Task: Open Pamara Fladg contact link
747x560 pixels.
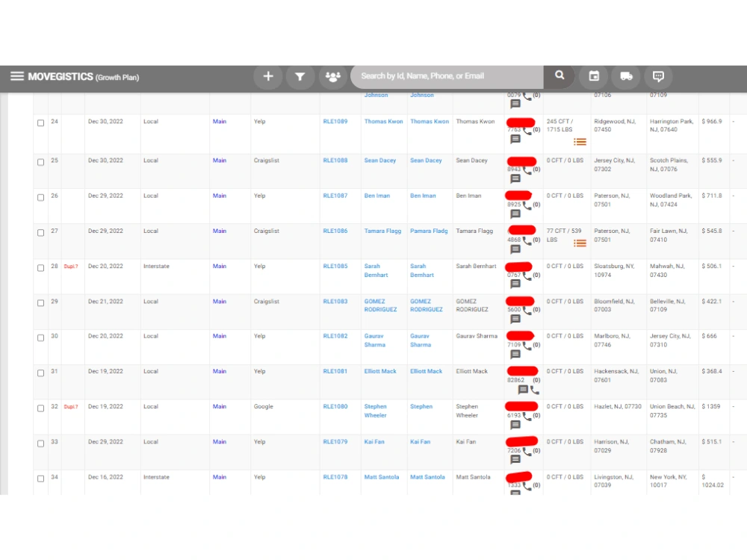Action: (x=429, y=231)
